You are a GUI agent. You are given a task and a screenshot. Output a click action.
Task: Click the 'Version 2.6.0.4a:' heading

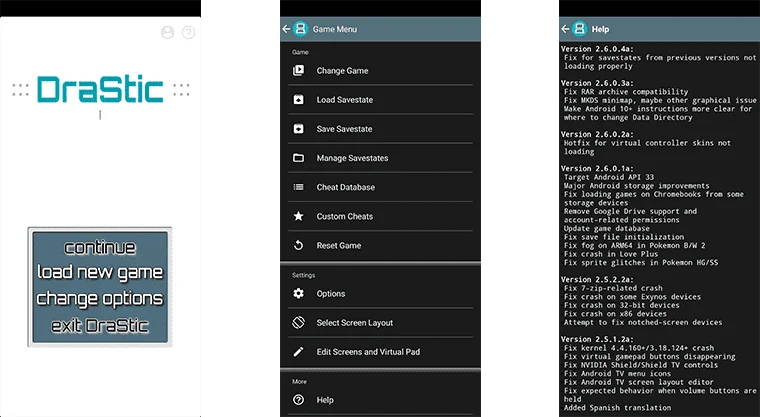click(597, 49)
